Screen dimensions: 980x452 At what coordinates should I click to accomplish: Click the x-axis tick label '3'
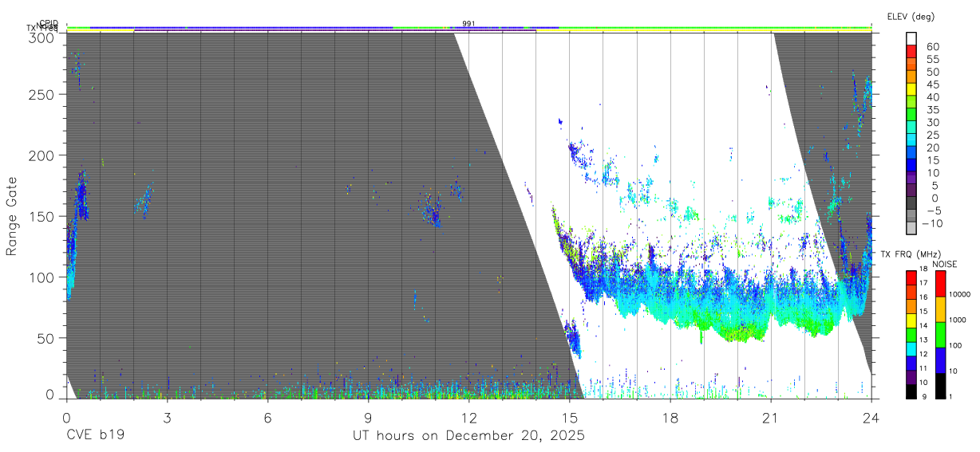click(167, 416)
